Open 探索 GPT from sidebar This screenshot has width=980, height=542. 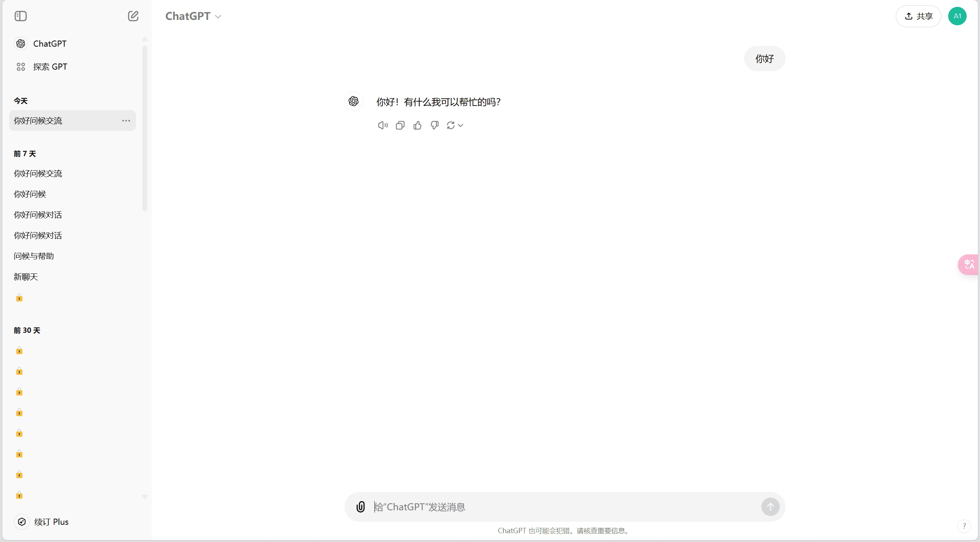(x=73, y=67)
